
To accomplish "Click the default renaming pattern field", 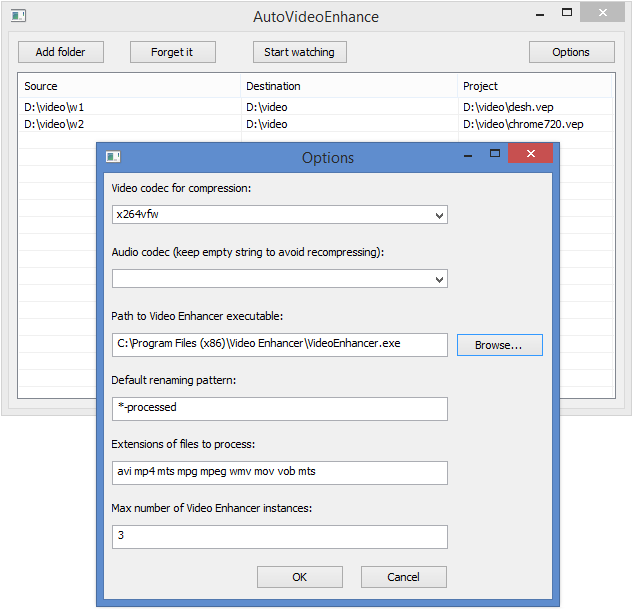I will (x=280, y=409).
